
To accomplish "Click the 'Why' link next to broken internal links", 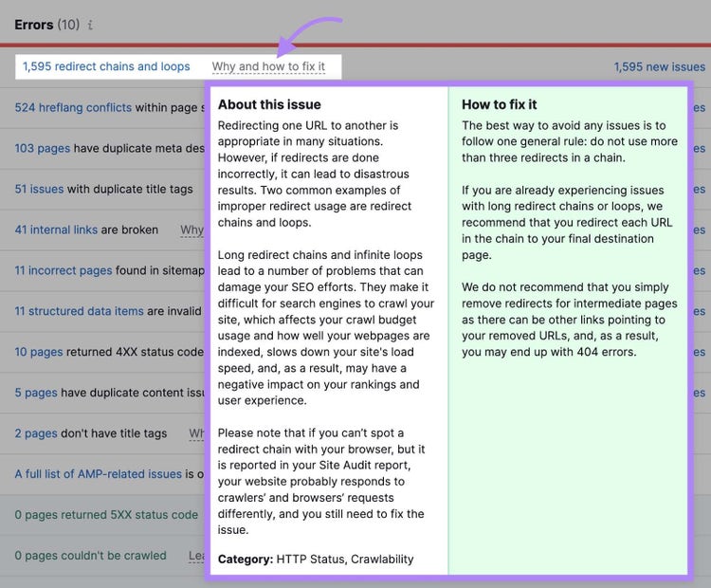I will click(192, 230).
